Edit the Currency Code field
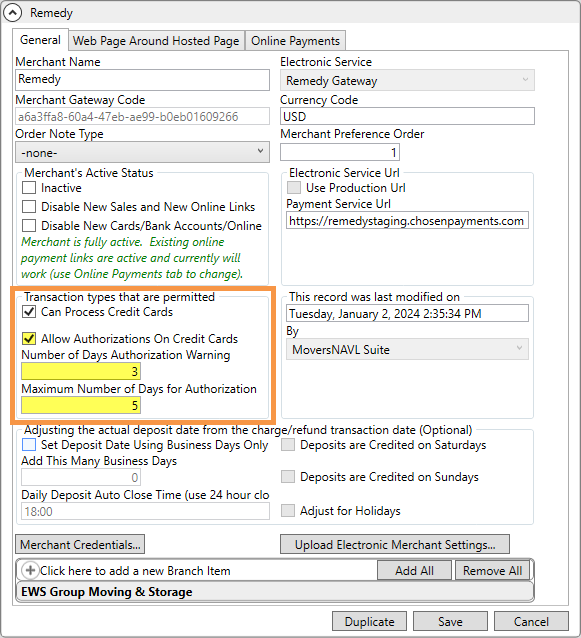The width and height of the screenshot is (581, 638). click(407, 116)
